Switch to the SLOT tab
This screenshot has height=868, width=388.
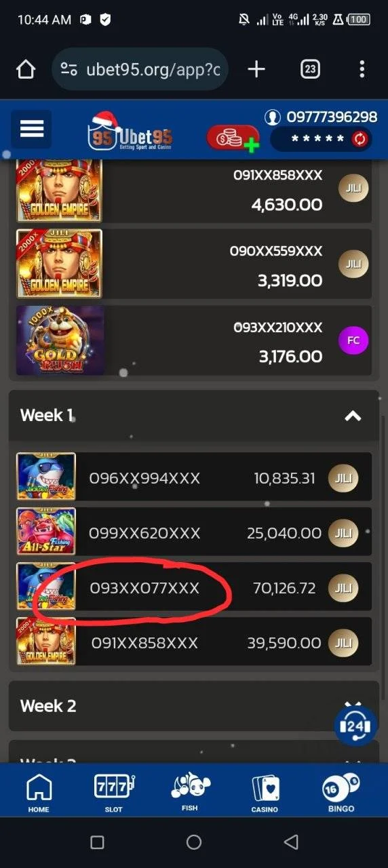coord(113,793)
